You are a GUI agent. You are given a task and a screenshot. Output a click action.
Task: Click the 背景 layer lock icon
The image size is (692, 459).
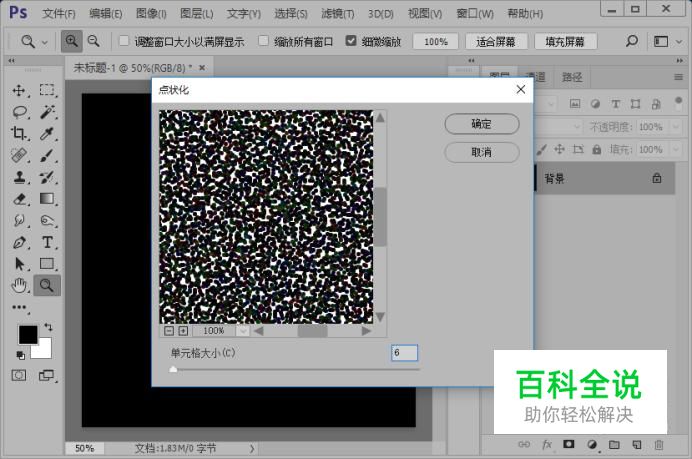(657, 178)
